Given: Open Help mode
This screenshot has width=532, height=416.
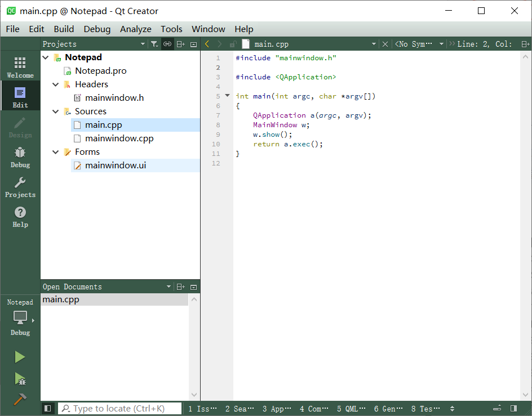Looking at the screenshot, I should coord(20,217).
